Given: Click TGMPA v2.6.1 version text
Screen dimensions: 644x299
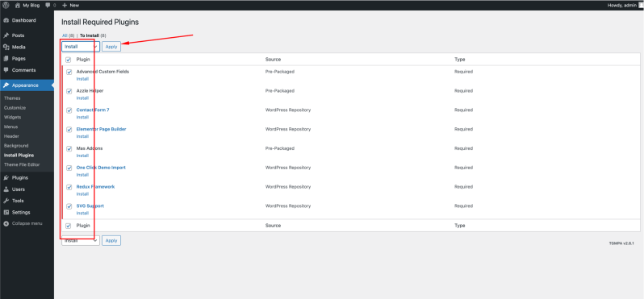Looking at the screenshot, I should click(x=621, y=243).
